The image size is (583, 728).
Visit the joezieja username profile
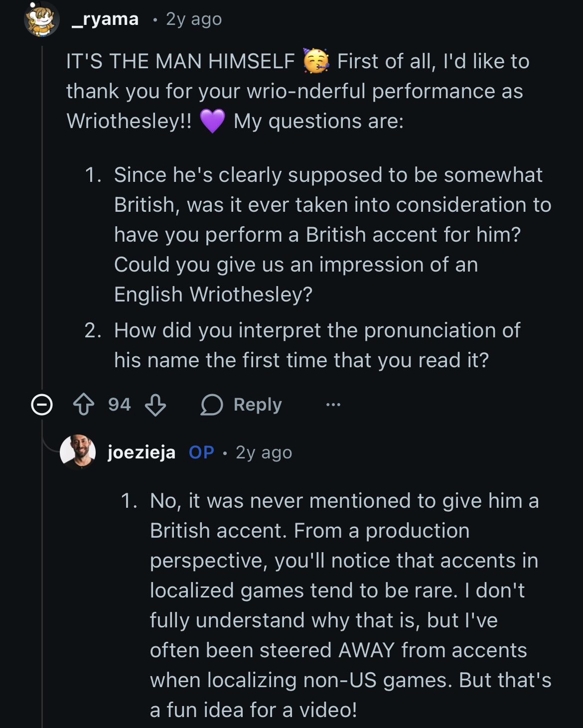coord(142,452)
